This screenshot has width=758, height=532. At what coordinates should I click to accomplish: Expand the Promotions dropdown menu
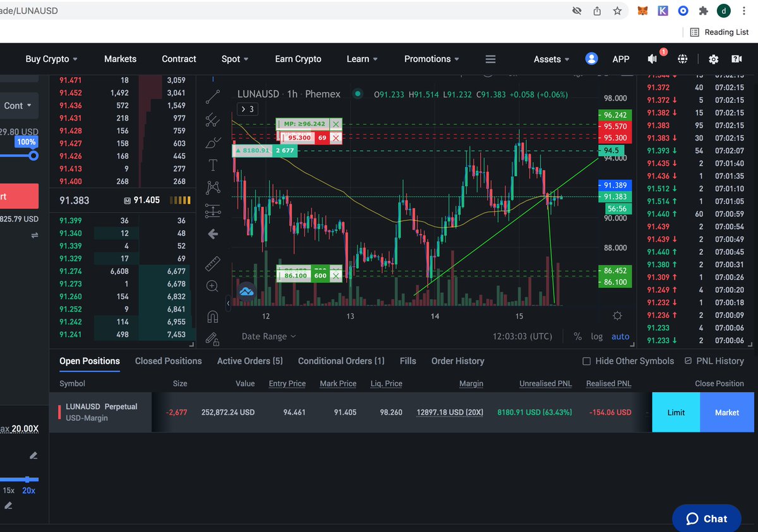(431, 59)
